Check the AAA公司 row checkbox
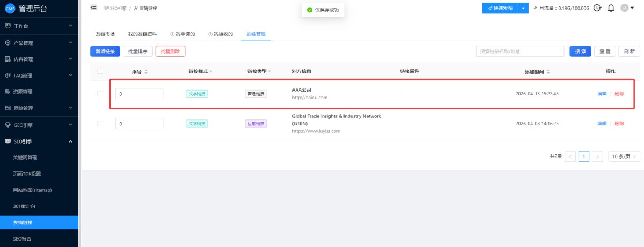644x247 pixels. coord(100,94)
